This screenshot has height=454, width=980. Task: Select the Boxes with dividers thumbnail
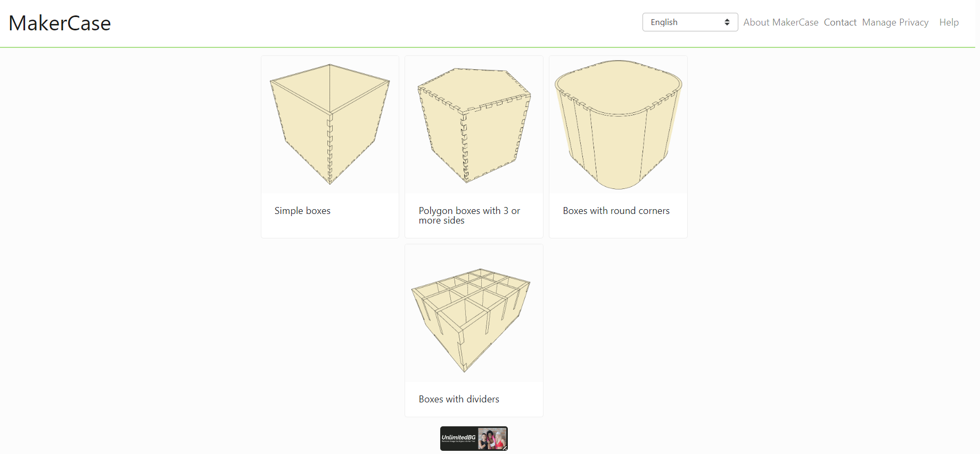474,313
